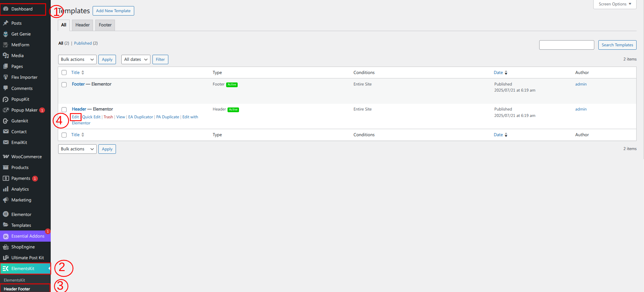
Task: Open the bottom Bulk actions dropdown
Action: [x=77, y=149]
